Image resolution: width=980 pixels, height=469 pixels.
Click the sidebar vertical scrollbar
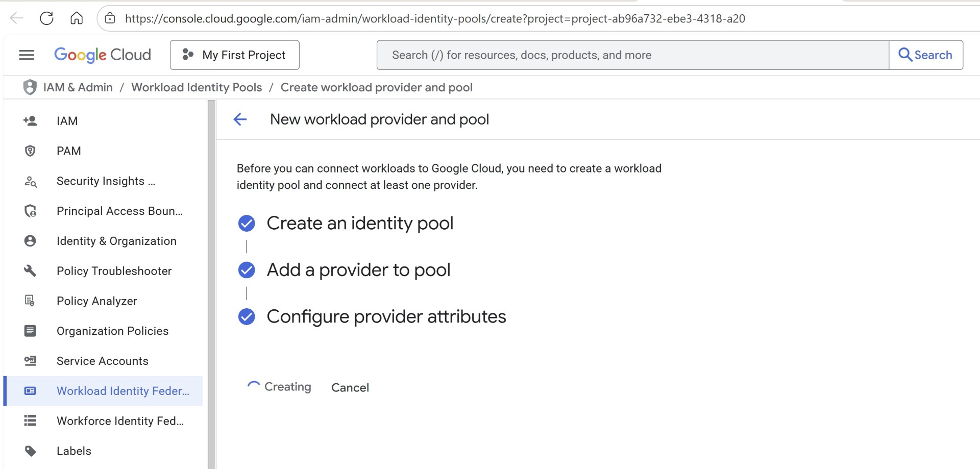coord(211,284)
